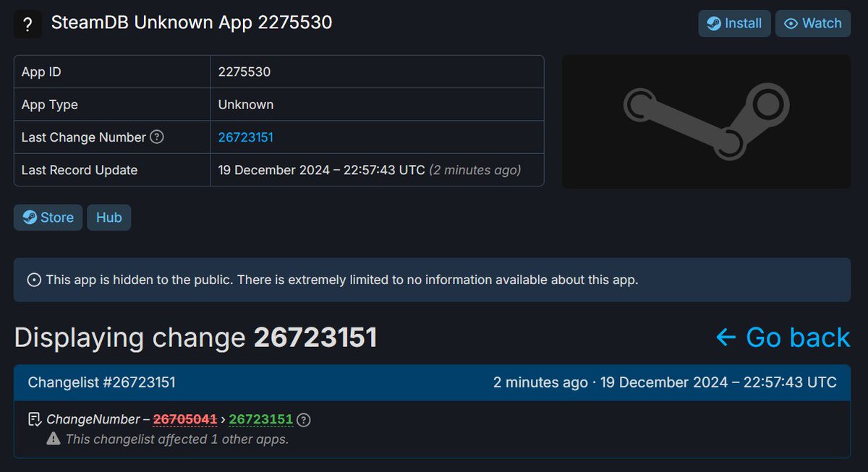Viewport: 868px width, 472px height.
Task: Open the Store page link
Action: click(48, 218)
